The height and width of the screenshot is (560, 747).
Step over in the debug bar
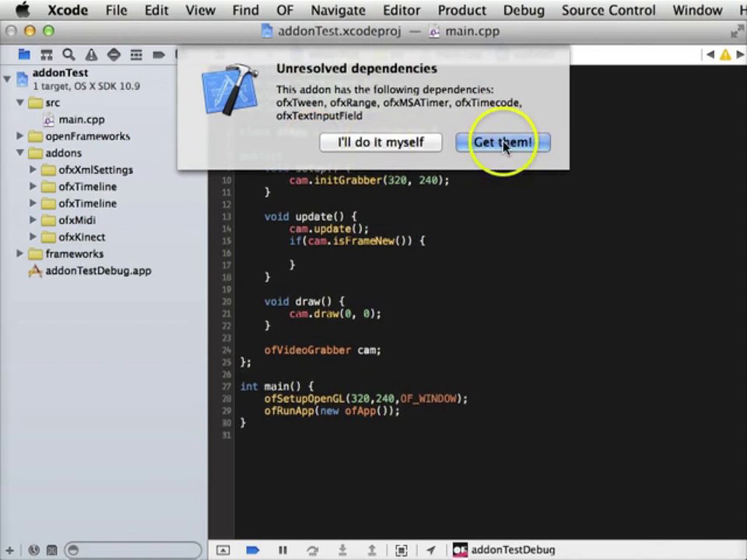pos(312,551)
